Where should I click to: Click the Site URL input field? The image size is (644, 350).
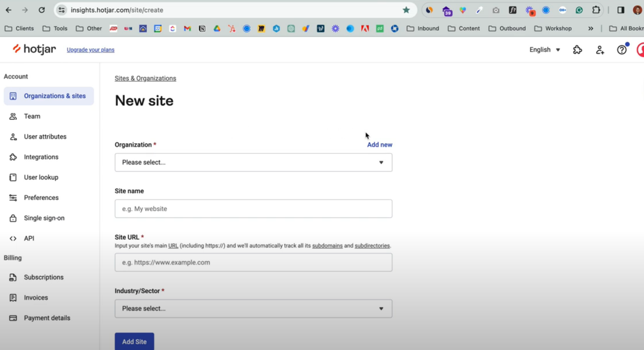point(253,262)
